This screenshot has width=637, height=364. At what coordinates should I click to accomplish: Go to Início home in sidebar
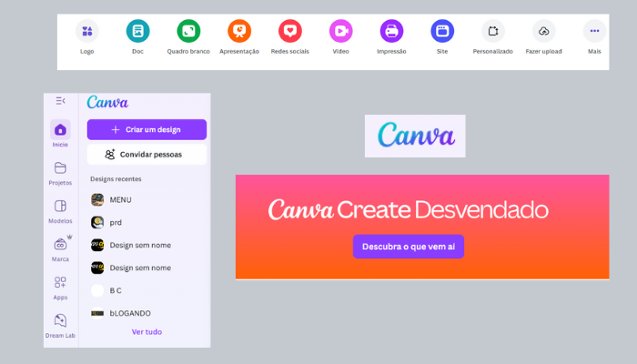click(x=60, y=134)
